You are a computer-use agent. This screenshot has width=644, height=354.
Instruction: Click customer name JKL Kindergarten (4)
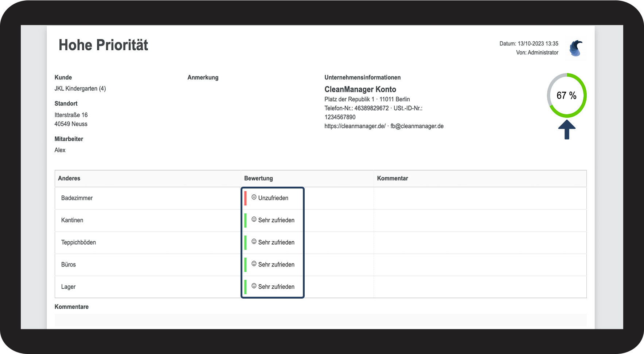click(80, 89)
